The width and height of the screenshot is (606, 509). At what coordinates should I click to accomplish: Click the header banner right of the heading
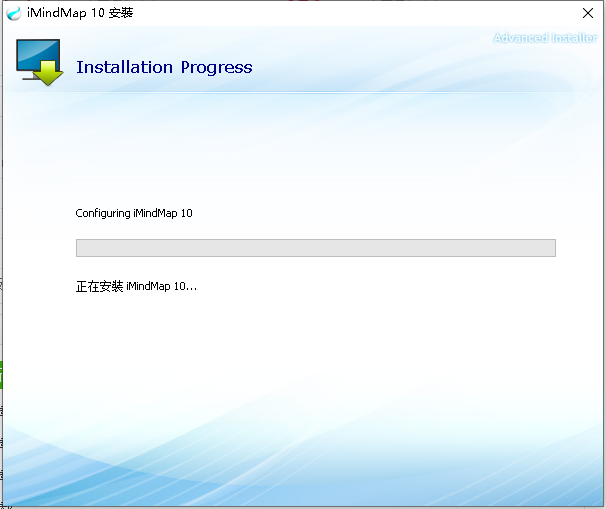point(400,68)
